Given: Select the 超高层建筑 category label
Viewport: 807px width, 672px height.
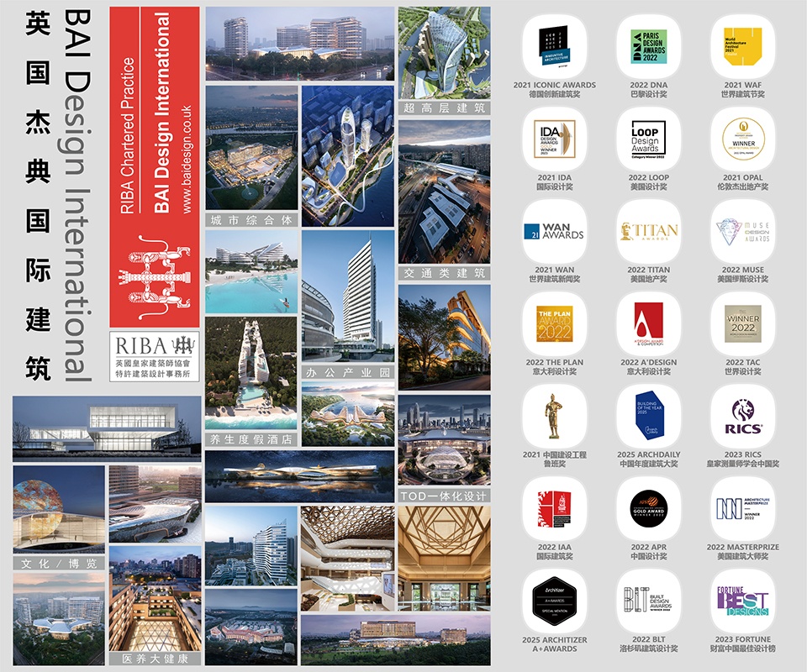Looking at the screenshot, I should click(x=444, y=108).
